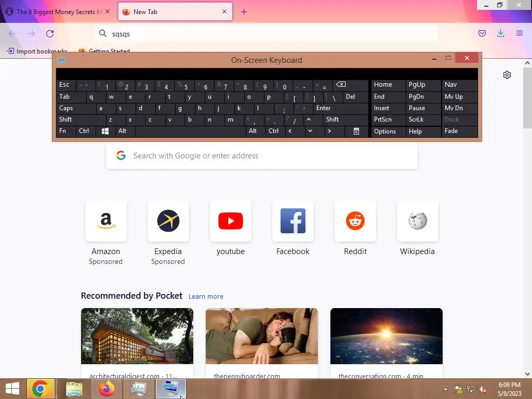Click the muted volume tray icon
The image size is (532, 399).
[x=483, y=389]
